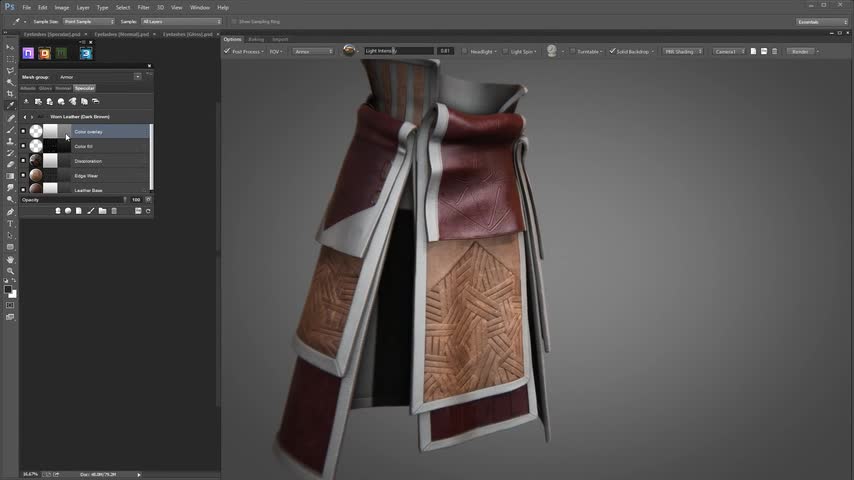Open the Camera1 dropdown
This screenshot has height=480, width=854.
coord(729,51)
